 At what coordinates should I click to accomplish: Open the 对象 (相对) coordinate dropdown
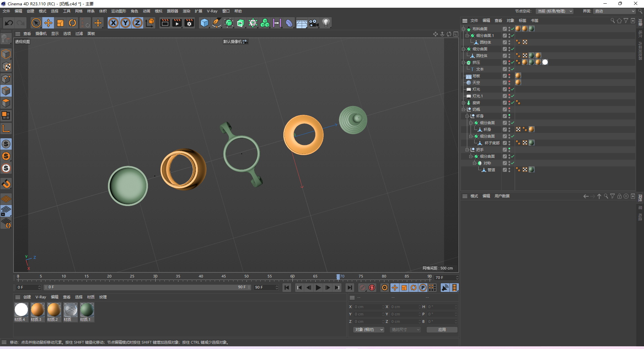(x=369, y=330)
